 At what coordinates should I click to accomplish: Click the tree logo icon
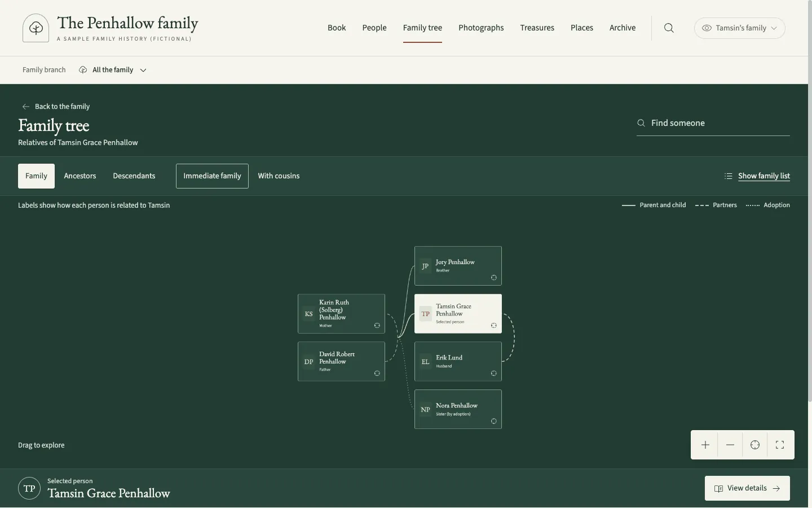36,28
